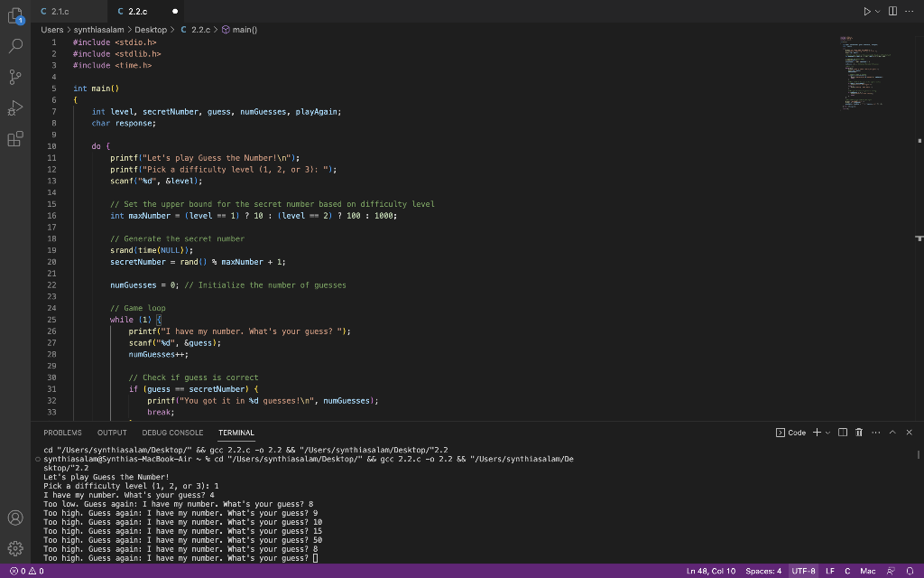The height and width of the screenshot is (578, 924).
Task: Open the Search view in the activity bar
Action: pyautogui.click(x=14, y=46)
